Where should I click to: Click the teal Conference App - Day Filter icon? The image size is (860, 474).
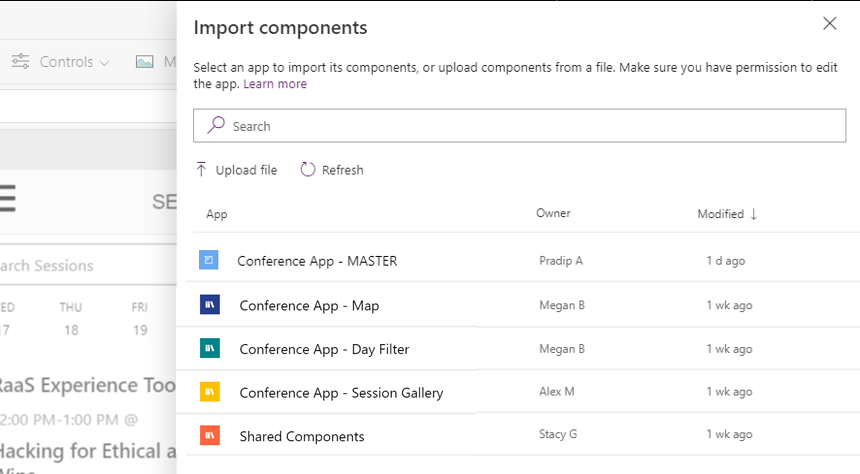click(x=209, y=349)
